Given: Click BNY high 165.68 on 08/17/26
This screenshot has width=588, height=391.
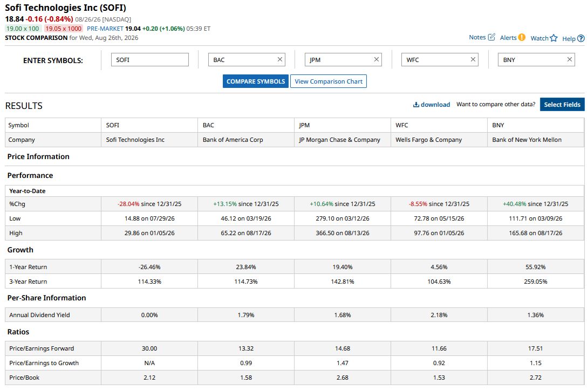Looking at the screenshot, I should click(536, 233).
